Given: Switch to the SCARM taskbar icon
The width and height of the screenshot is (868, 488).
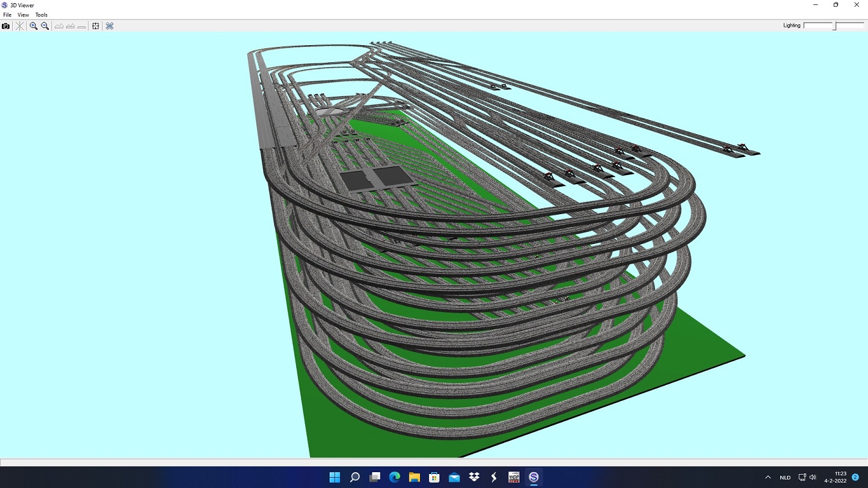Looking at the screenshot, I should (x=533, y=477).
